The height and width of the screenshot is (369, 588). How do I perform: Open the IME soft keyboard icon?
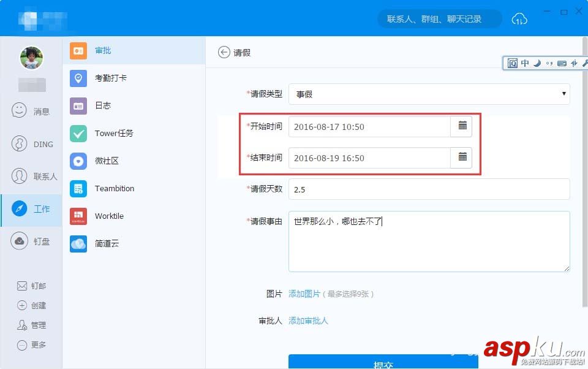562,63
